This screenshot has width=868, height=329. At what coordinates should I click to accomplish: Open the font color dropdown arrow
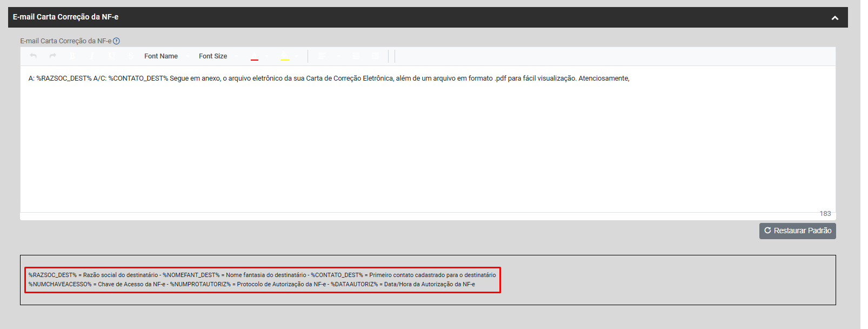(x=266, y=56)
